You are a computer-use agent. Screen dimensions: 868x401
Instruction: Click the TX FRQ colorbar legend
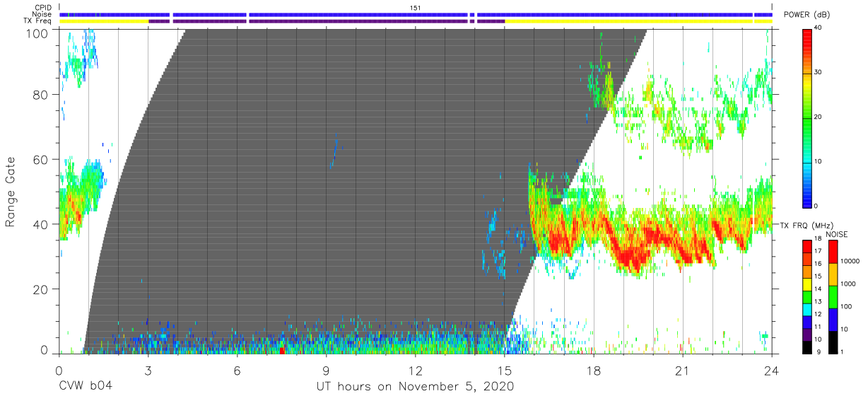click(807, 296)
